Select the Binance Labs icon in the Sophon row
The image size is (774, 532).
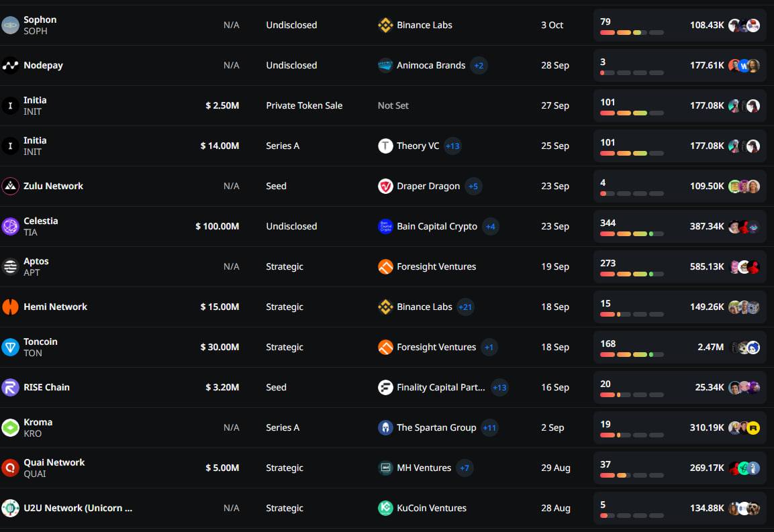385,25
